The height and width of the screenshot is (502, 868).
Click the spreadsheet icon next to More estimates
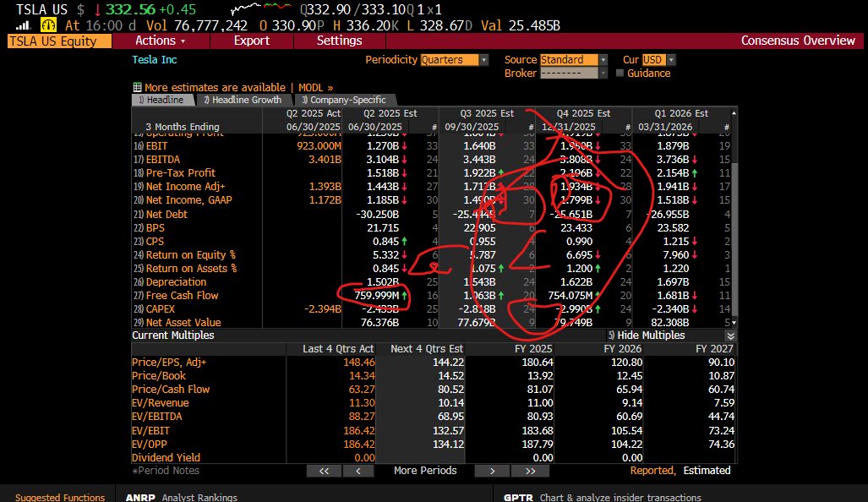(x=137, y=87)
